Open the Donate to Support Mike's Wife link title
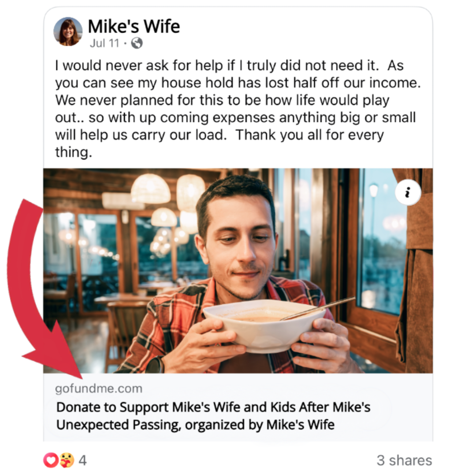Screen dimensions: 476x476 [213, 416]
